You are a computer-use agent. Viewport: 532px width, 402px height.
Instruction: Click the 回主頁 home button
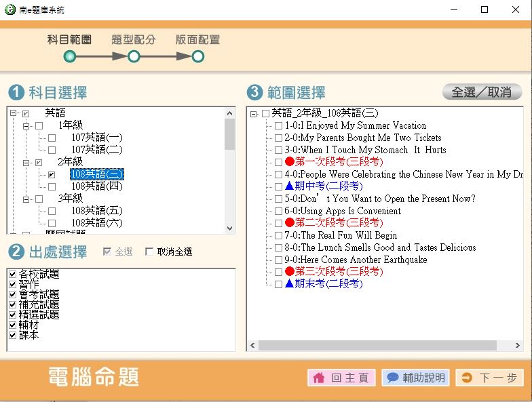pyautogui.click(x=341, y=378)
